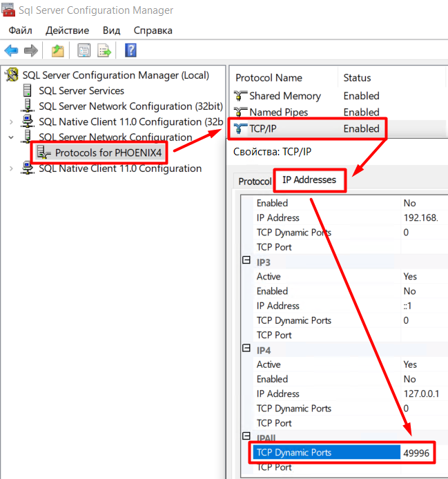The height and width of the screenshot is (479, 448).
Task: Click the Shared Memory protocol icon
Action: click(x=241, y=96)
